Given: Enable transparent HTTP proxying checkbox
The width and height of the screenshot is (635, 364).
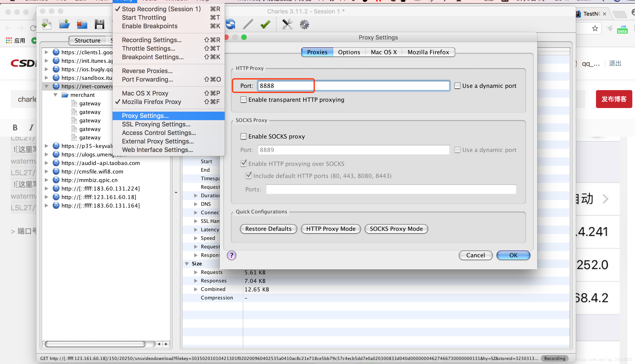Looking at the screenshot, I should (x=243, y=100).
